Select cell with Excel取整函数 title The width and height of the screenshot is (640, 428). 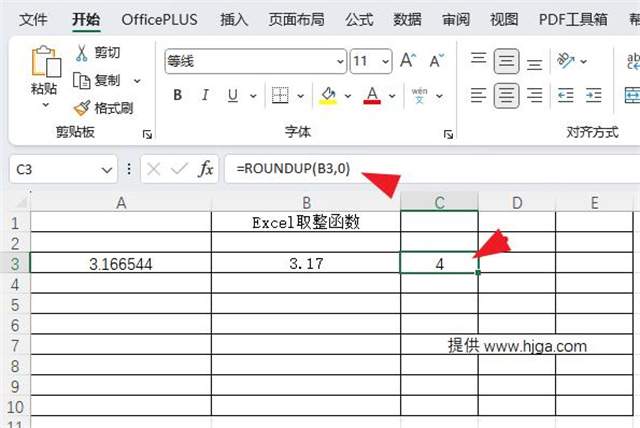click(306, 222)
